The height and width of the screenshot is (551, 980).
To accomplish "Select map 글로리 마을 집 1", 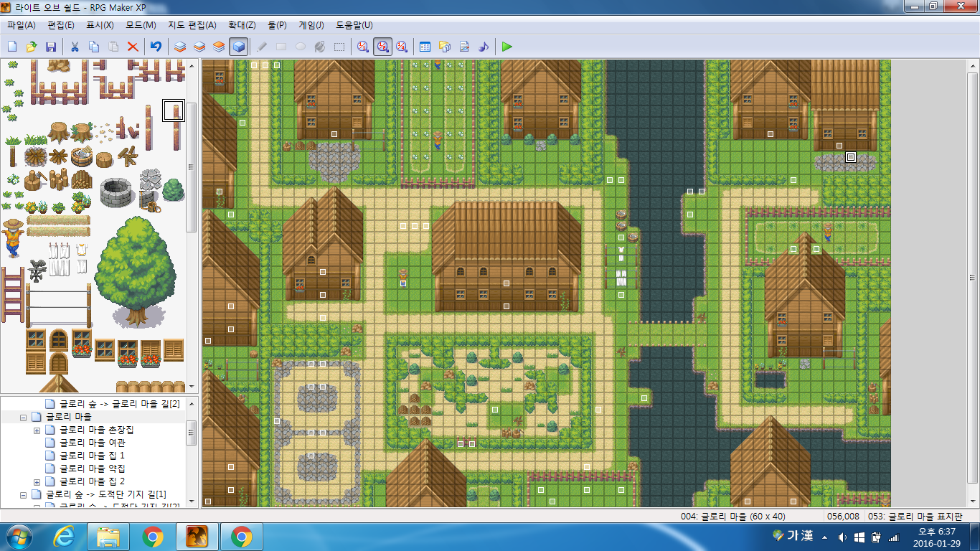I will [x=92, y=456].
